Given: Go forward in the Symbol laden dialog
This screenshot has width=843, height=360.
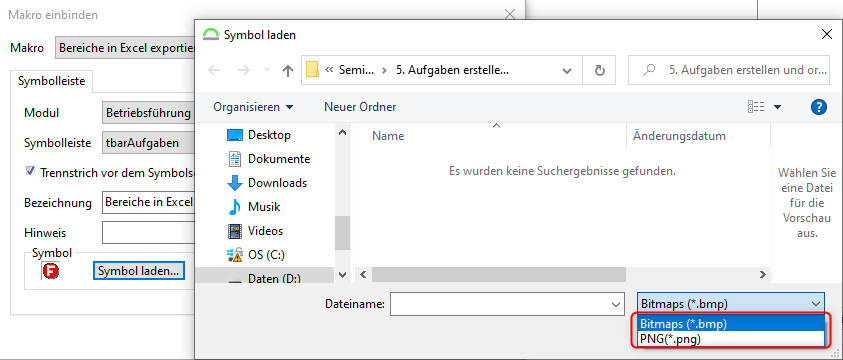Looking at the screenshot, I should point(244,70).
